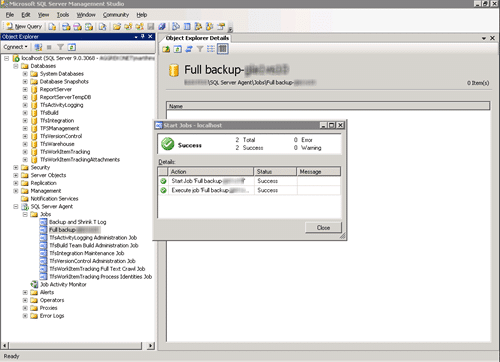
Task: Collapse the Databases folder
Action: (x=16, y=66)
